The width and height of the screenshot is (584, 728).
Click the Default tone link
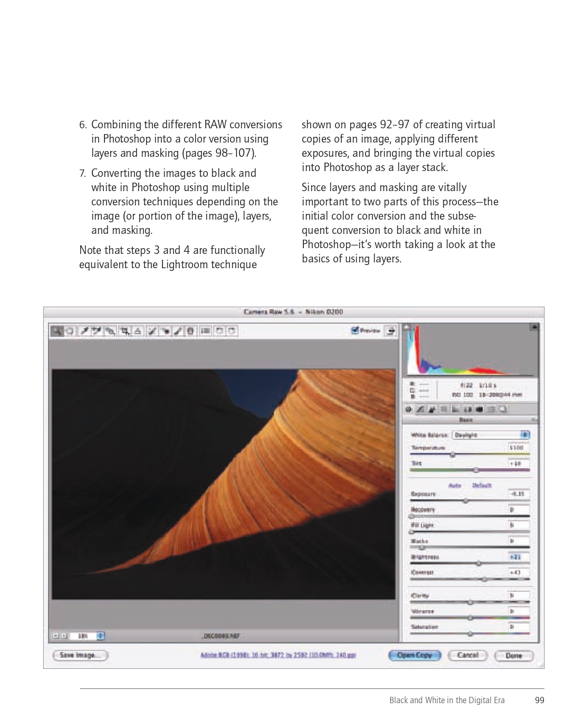pyautogui.click(x=482, y=485)
